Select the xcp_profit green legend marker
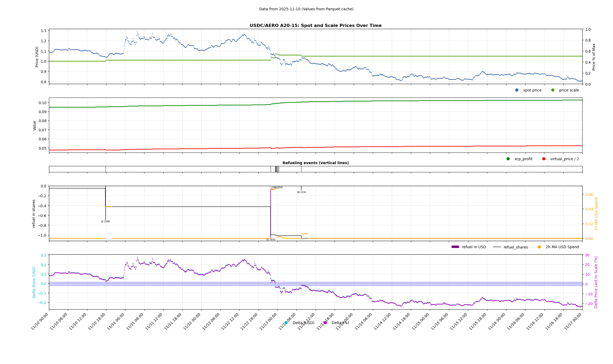 pos(508,159)
